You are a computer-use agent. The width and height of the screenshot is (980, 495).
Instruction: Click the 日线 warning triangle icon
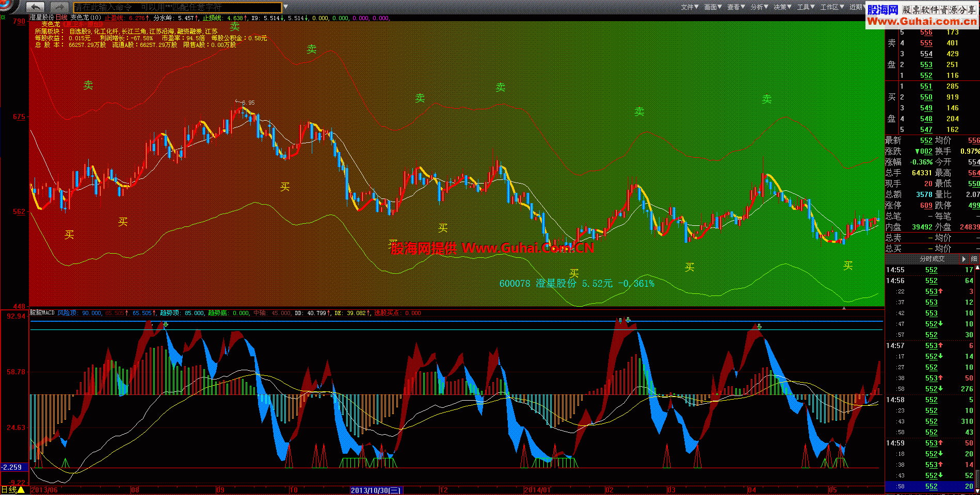pyautogui.click(x=21, y=490)
